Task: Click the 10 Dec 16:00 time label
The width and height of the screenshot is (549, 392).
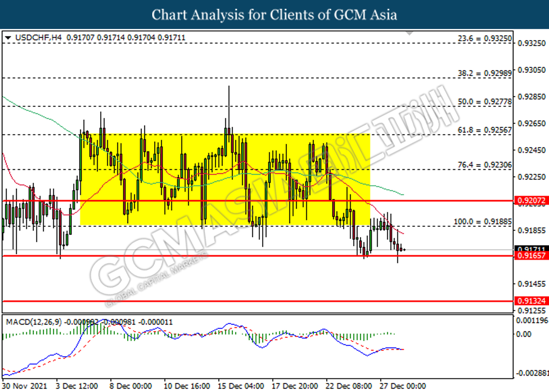Action: tap(187, 386)
